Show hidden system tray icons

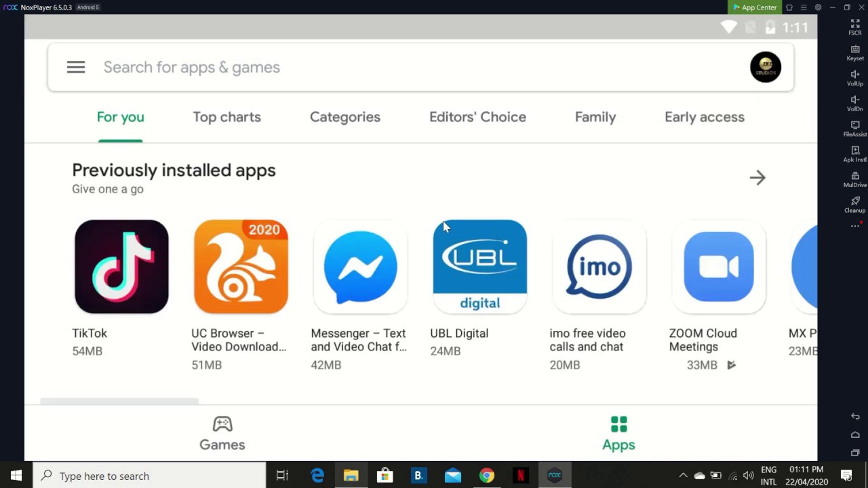pyautogui.click(x=683, y=476)
